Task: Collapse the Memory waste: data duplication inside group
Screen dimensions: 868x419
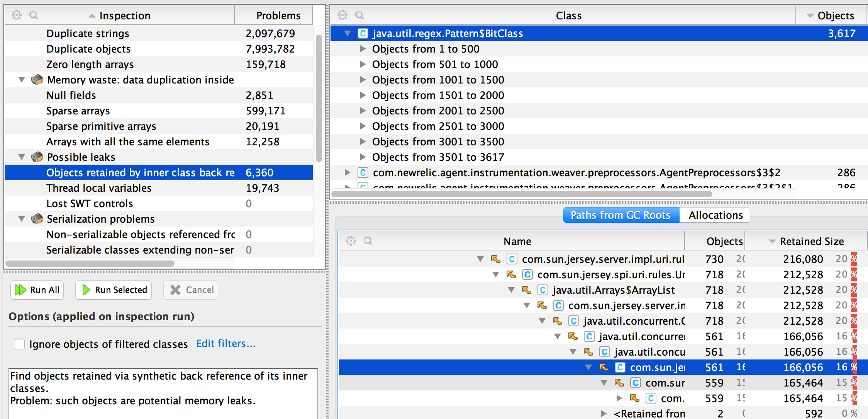Action: coord(22,80)
